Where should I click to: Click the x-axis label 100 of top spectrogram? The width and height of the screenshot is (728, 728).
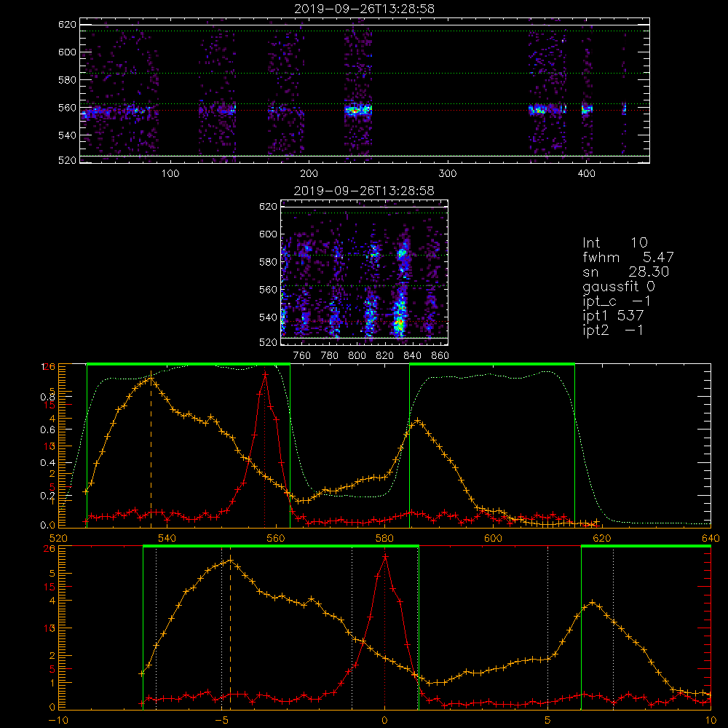pyautogui.click(x=170, y=174)
